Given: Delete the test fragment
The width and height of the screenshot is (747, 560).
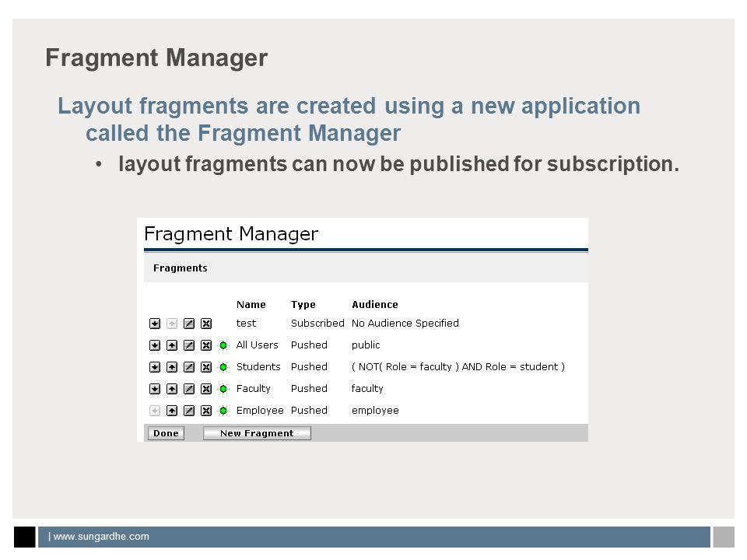Looking at the screenshot, I should pyautogui.click(x=205, y=324).
